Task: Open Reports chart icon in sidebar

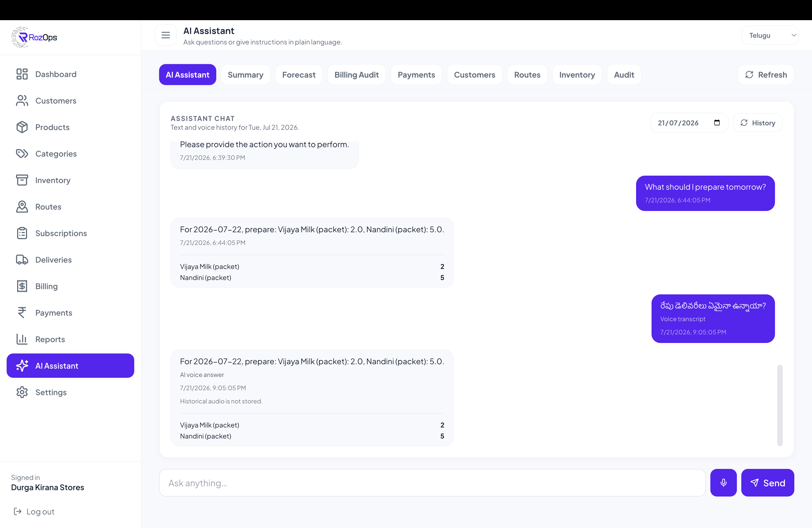Action: [22, 339]
